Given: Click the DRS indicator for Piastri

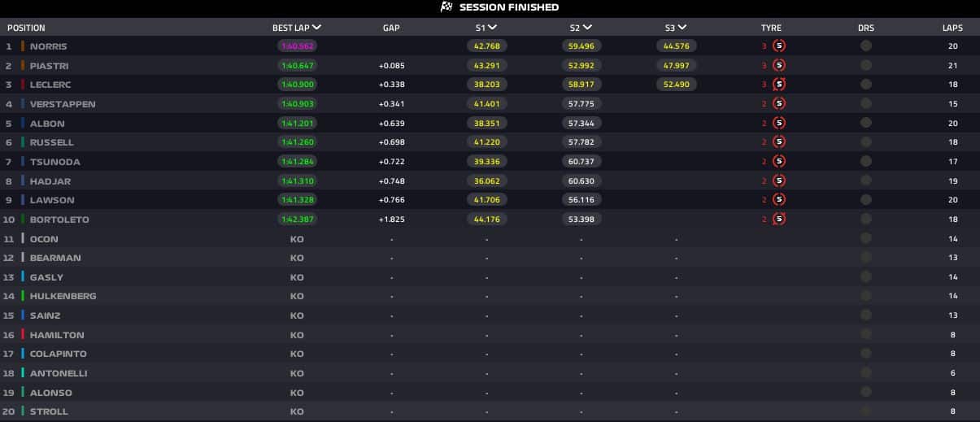Looking at the screenshot, I should coord(866,65).
